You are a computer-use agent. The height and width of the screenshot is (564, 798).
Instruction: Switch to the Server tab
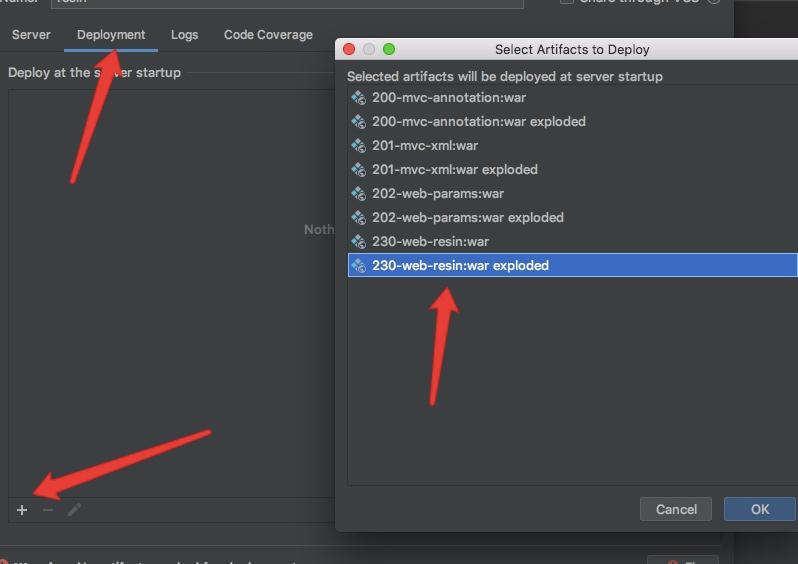coord(31,35)
